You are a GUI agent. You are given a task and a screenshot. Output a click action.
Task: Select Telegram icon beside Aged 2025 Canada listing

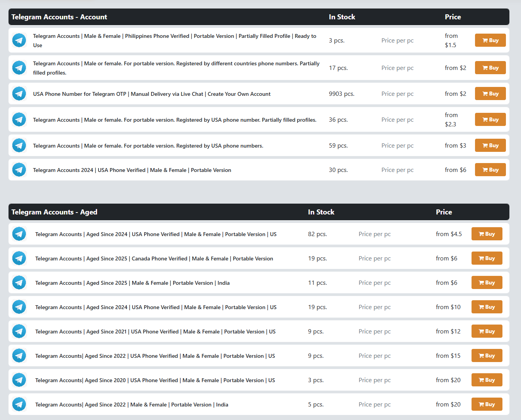coord(19,258)
